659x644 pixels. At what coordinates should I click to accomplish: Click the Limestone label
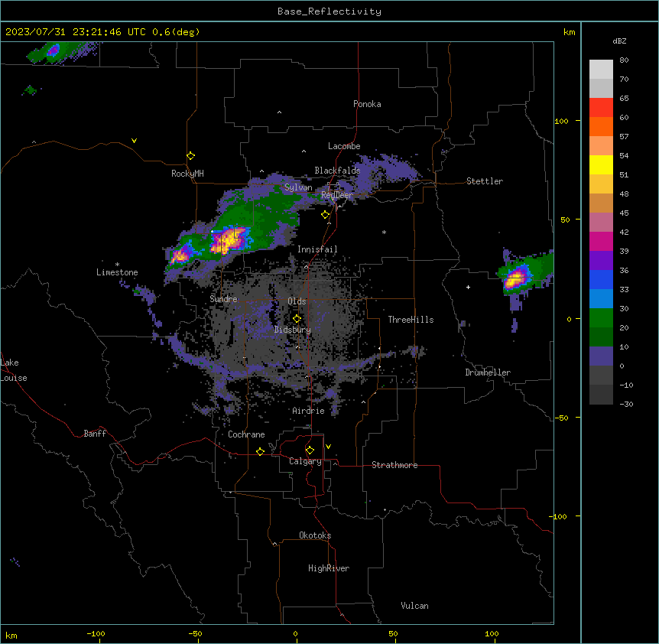coord(117,272)
